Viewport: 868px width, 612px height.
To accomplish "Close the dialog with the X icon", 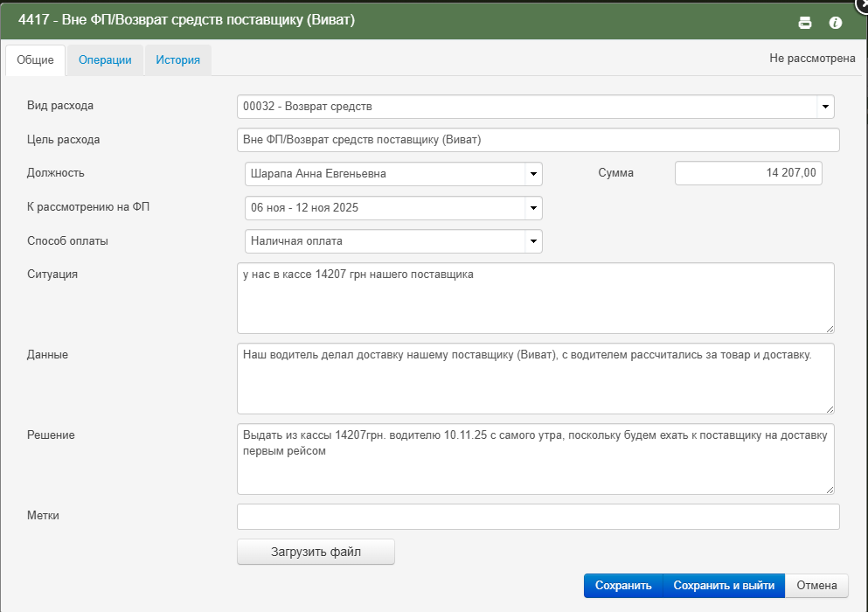I will [862, 3].
